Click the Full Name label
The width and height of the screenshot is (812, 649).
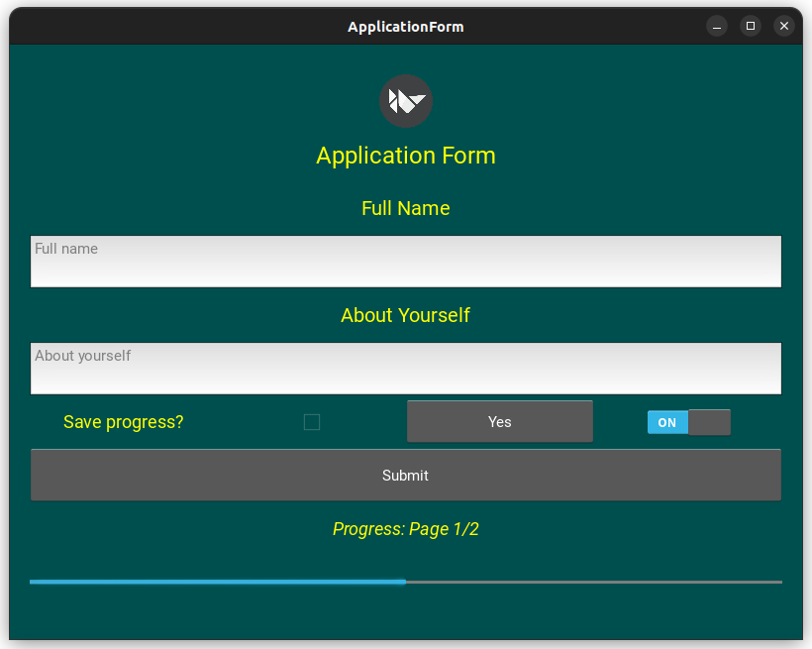405,208
